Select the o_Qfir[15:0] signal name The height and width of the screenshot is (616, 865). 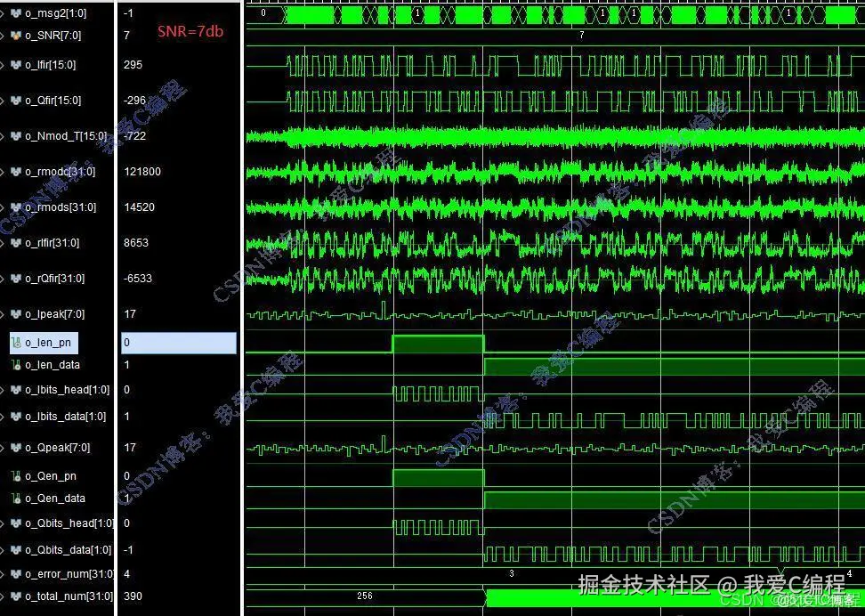[x=53, y=101]
